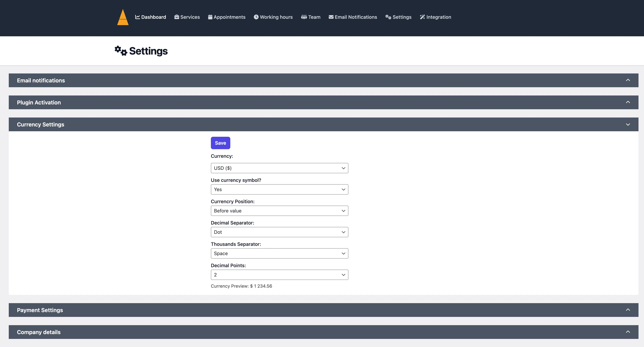Open the Use currency symbol dropdown
The width and height of the screenshot is (644, 347).
pos(279,189)
